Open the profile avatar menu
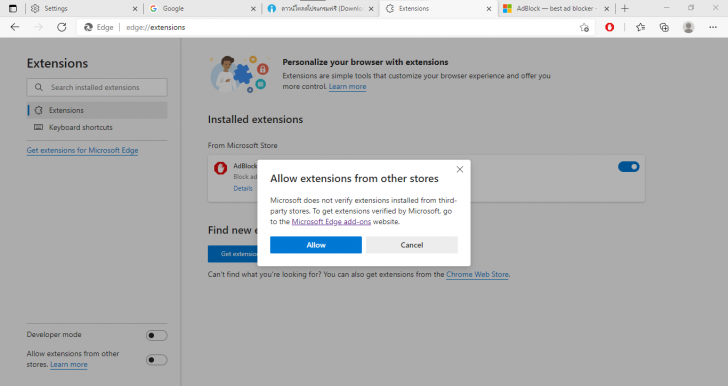The width and height of the screenshot is (728, 386). click(x=688, y=27)
